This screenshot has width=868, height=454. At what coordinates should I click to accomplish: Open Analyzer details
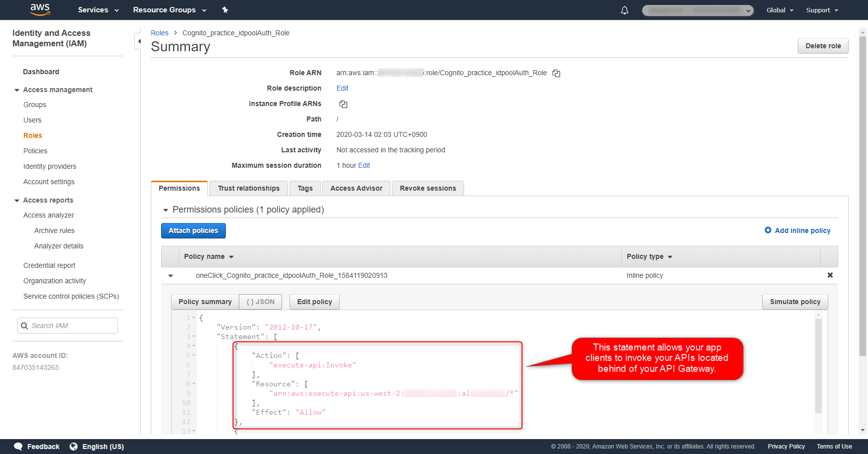tap(59, 246)
